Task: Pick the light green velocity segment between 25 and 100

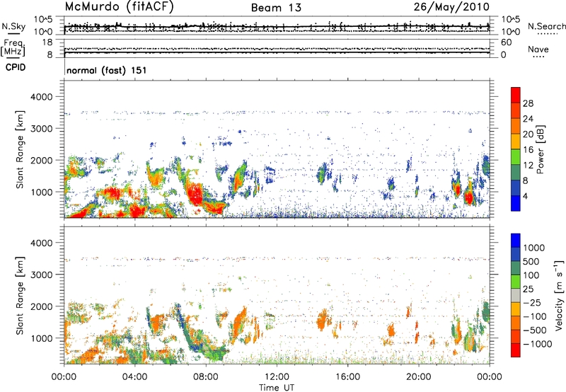Action: (516, 282)
